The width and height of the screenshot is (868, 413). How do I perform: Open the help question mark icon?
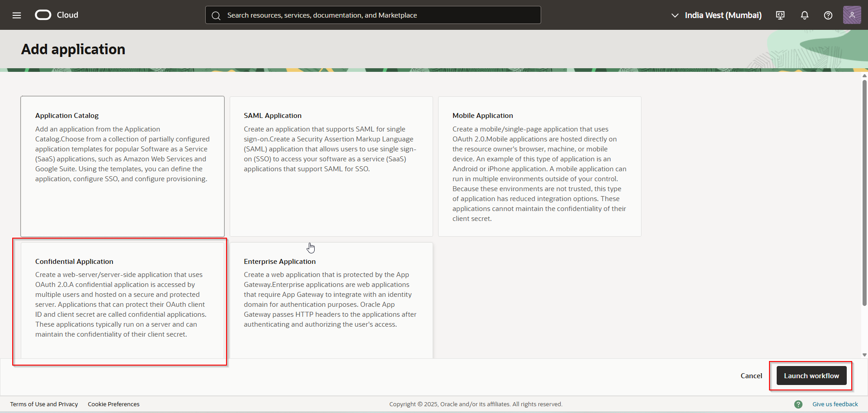coord(828,15)
